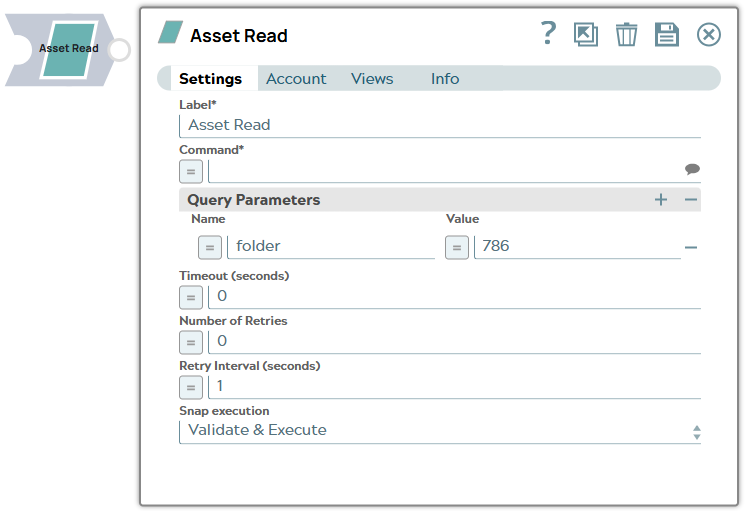Switch to the Account tab
Image resolution: width=746 pixels, height=511 pixels.
(x=296, y=79)
